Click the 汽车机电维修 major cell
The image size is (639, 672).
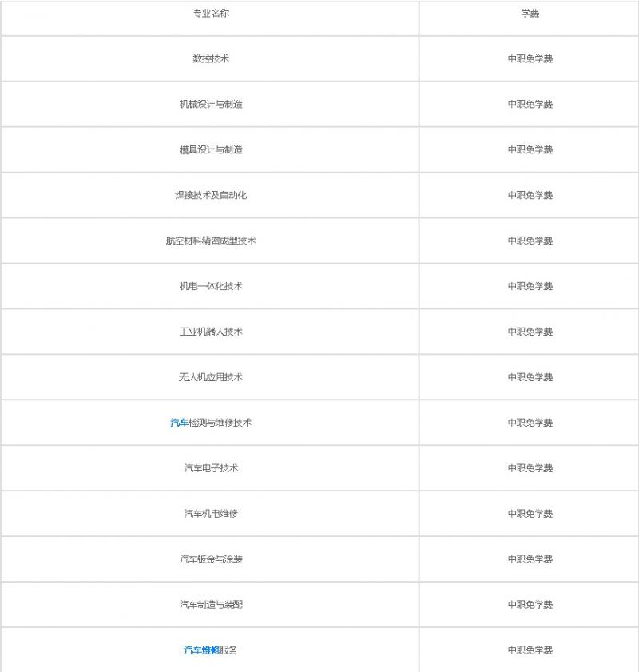tap(211, 514)
